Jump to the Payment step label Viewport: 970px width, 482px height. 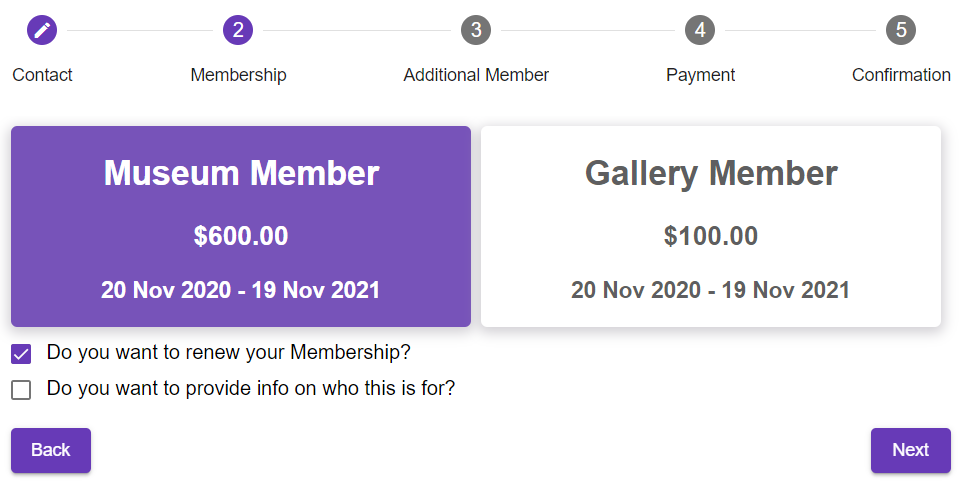(700, 75)
